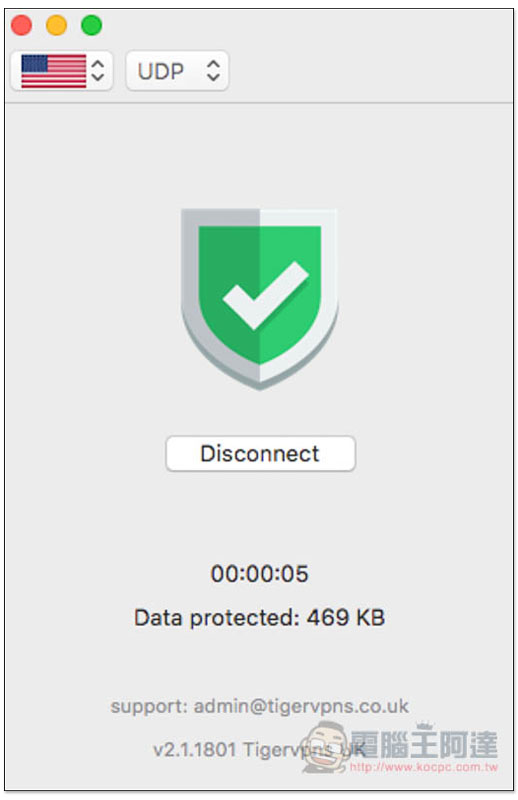Select the 00:00:05 connection timer

point(259,573)
